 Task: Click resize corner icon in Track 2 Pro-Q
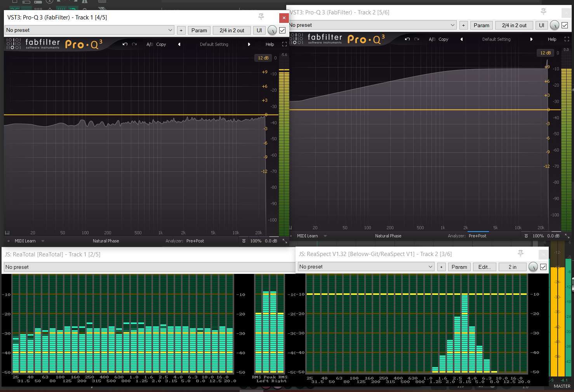click(x=567, y=236)
